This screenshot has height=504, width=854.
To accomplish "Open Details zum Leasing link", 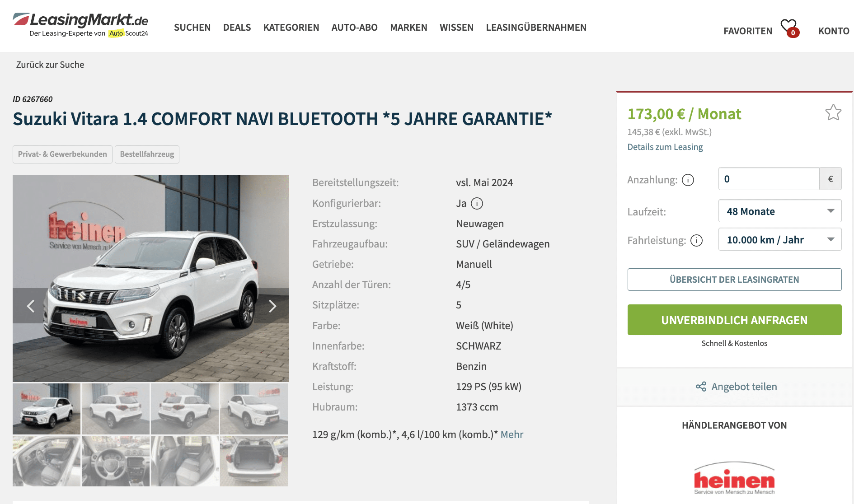I will (665, 147).
